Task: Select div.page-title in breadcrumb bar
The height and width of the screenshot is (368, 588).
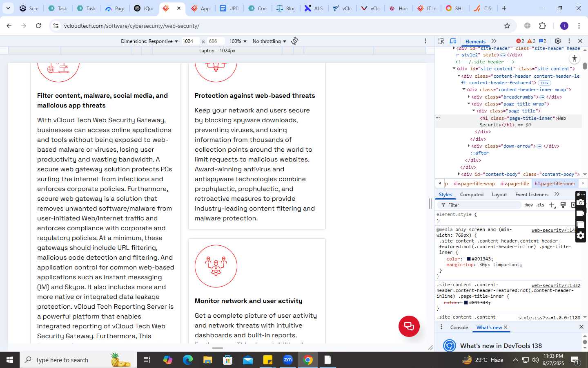Action: coord(514,184)
